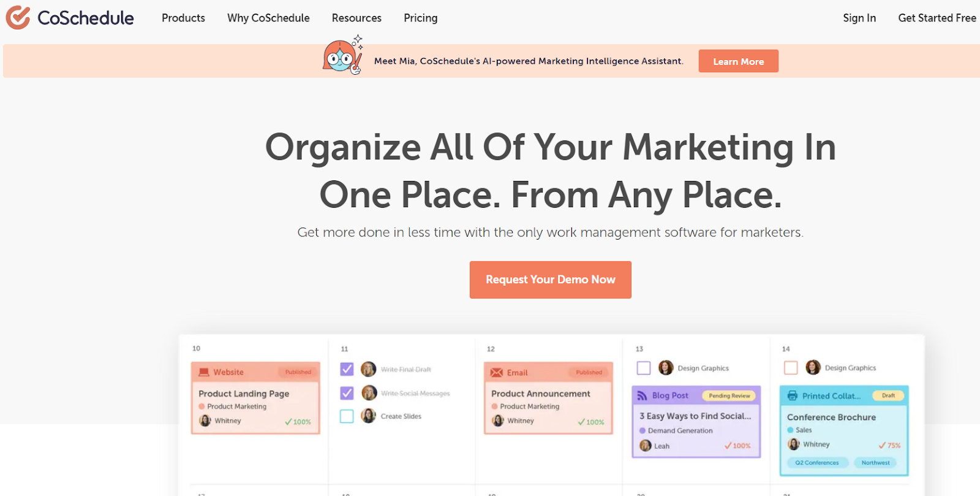Click avatar beside Create Slides task

pos(369,416)
